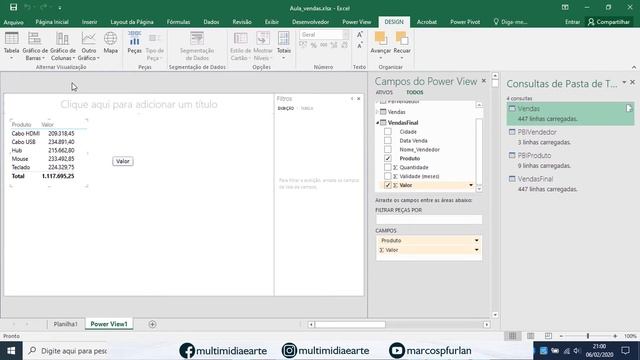Switch to the Power Pivot ribbon tab
This screenshot has width=640, height=360.
[465, 22]
